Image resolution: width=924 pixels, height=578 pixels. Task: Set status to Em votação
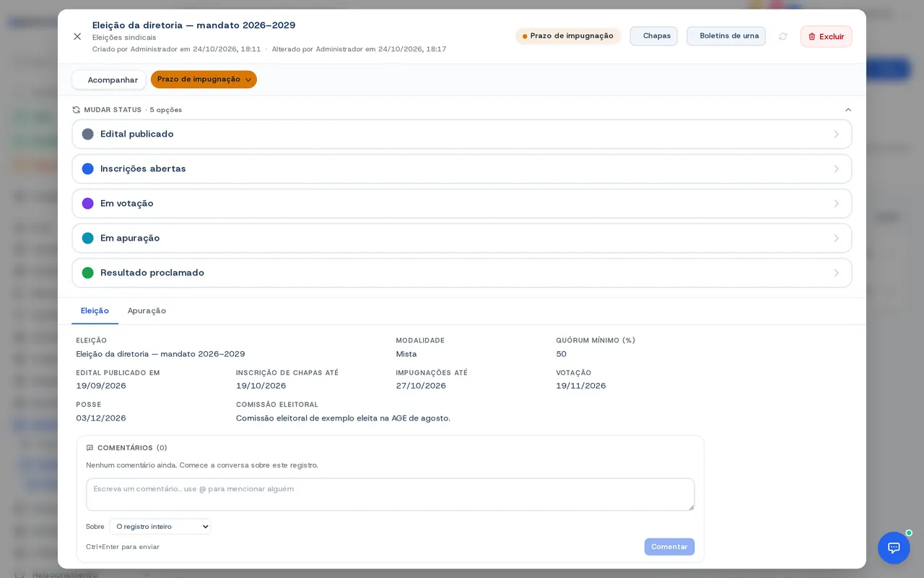462,204
